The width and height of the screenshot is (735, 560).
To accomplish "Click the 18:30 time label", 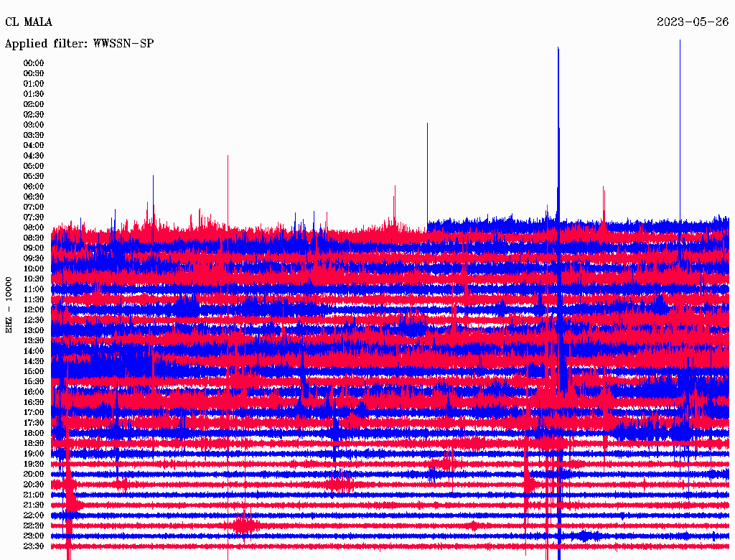I will 34,443.
